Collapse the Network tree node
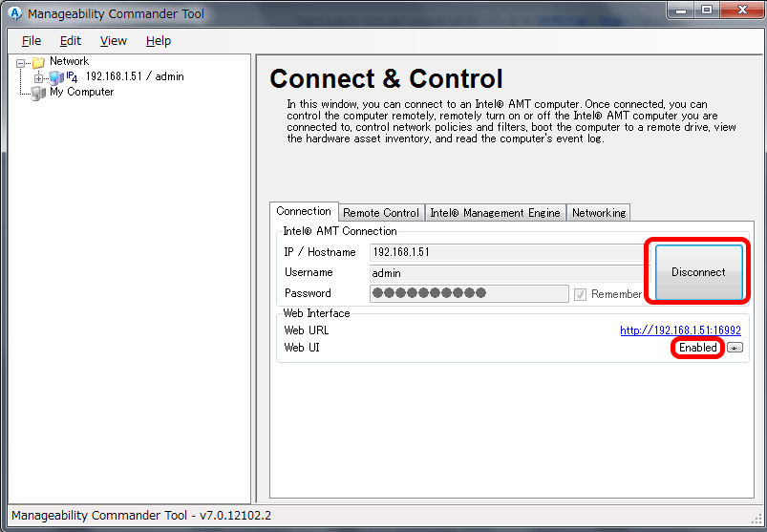The image size is (767, 532). click(21, 63)
